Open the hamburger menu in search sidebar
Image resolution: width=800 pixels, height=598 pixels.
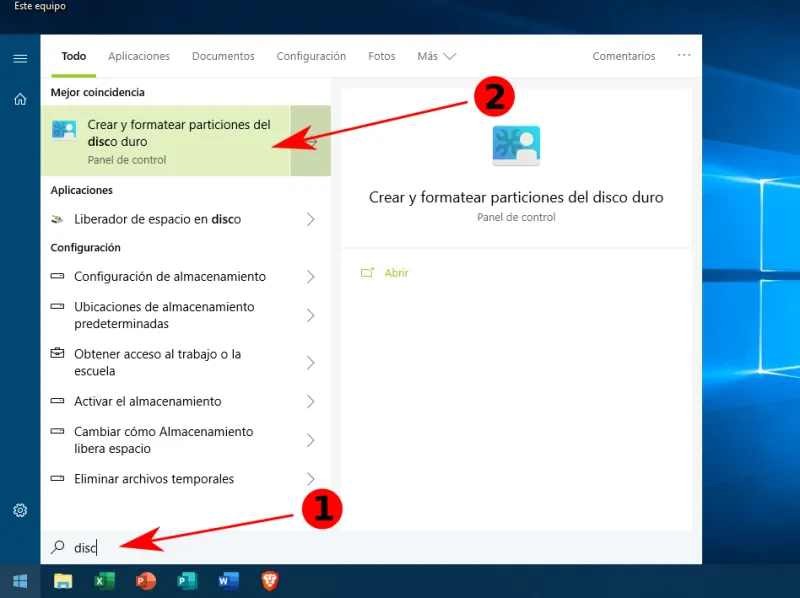20,59
